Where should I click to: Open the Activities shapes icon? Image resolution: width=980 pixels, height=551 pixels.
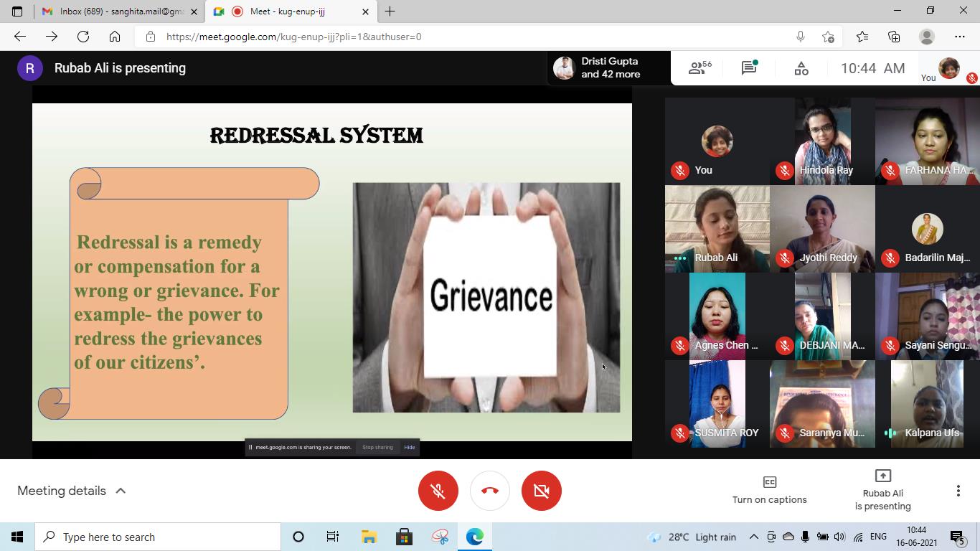coord(801,68)
